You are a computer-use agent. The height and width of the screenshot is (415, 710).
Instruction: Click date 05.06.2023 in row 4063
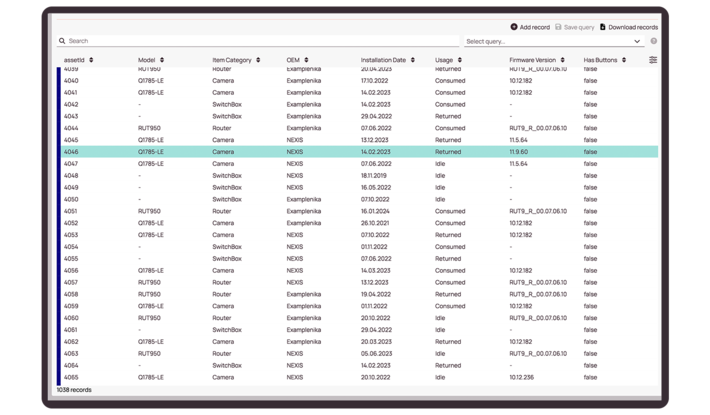click(376, 353)
